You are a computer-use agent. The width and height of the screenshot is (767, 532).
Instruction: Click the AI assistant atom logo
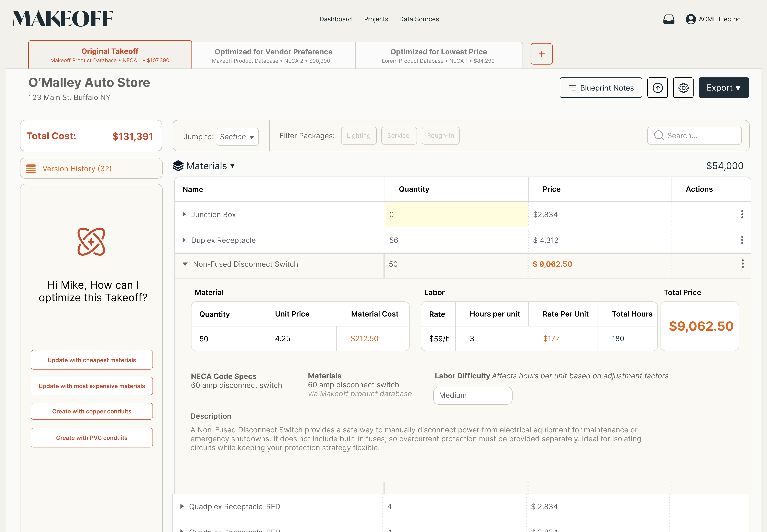(91, 242)
